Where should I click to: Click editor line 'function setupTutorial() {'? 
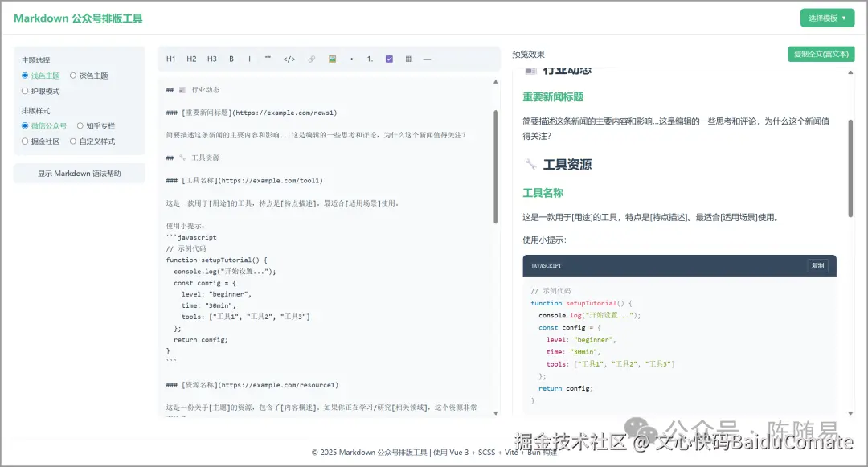click(x=216, y=260)
